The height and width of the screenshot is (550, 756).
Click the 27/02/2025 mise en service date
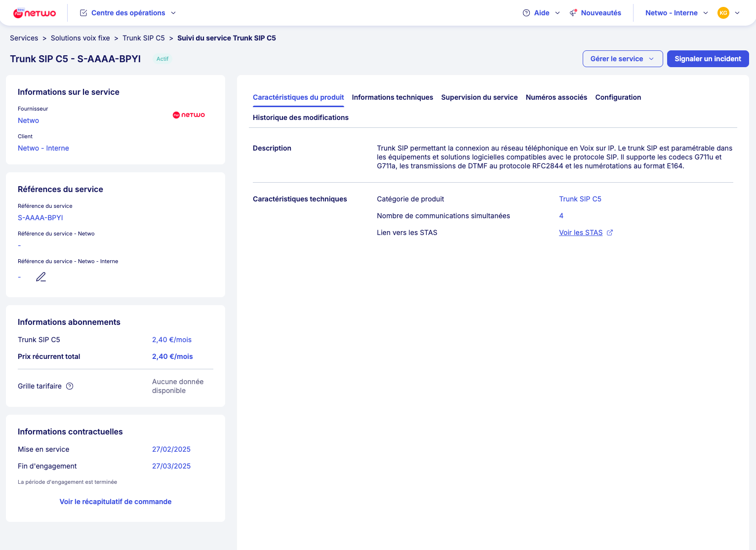pos(171,449)
